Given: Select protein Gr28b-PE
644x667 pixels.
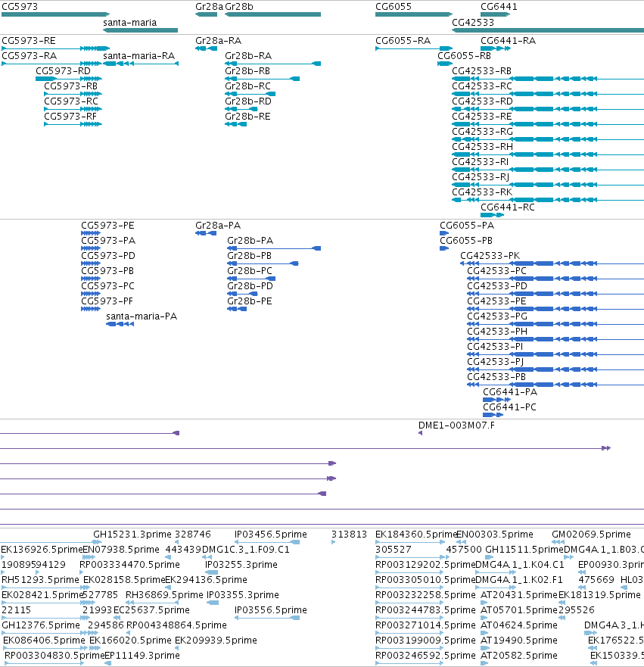Looking at the screenshot, I should [237, 309].
